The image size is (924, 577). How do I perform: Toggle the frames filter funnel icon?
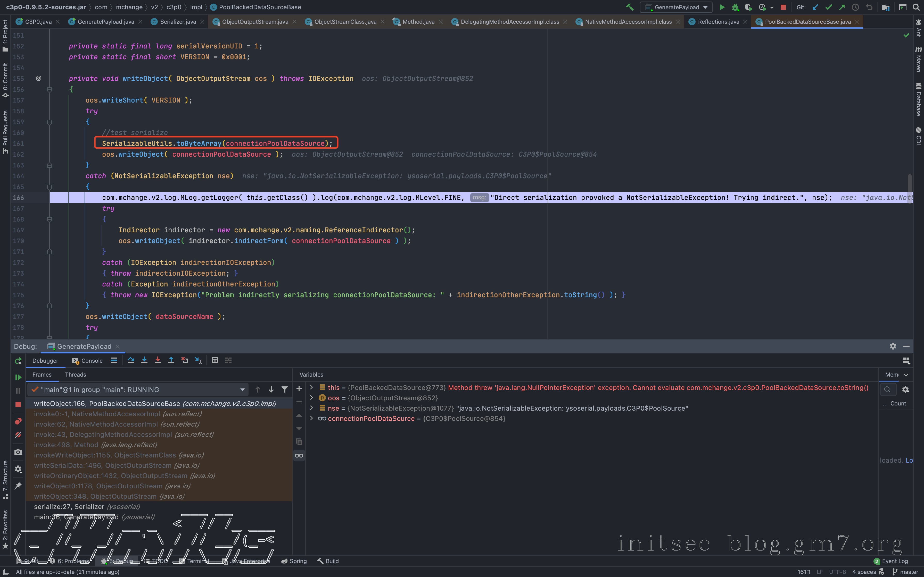pyautogui.click(x=284, y=390)
